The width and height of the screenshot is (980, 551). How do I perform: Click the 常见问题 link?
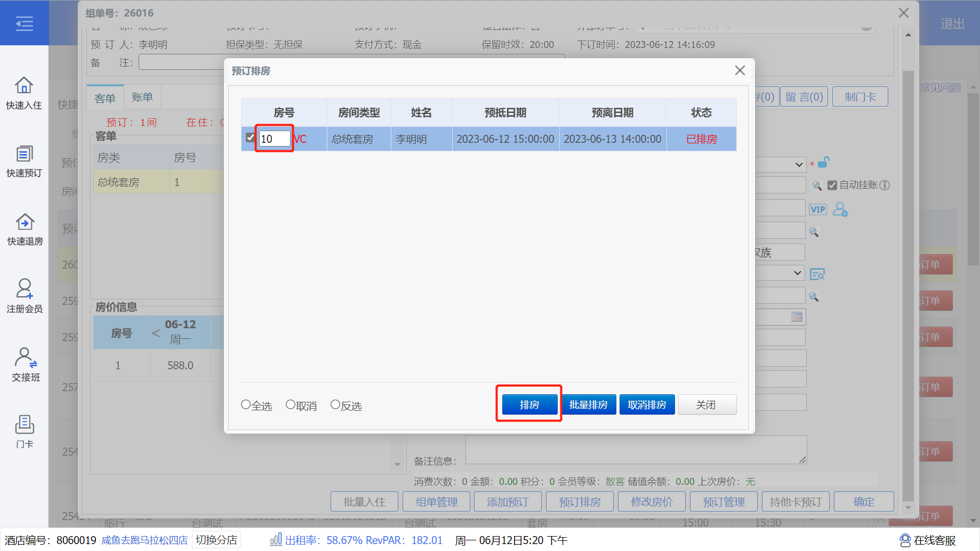pyautogui.click(x=941, y=87)
